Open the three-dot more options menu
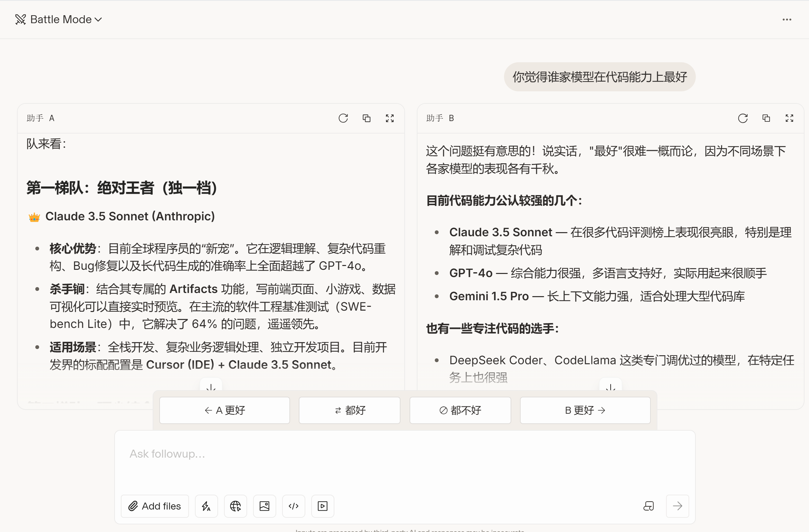 (787, 20)
